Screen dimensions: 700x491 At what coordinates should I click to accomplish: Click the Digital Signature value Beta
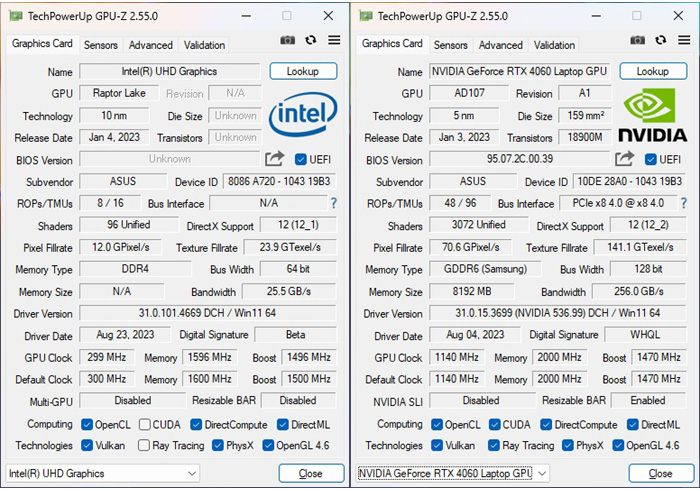(x=295, y=335)
